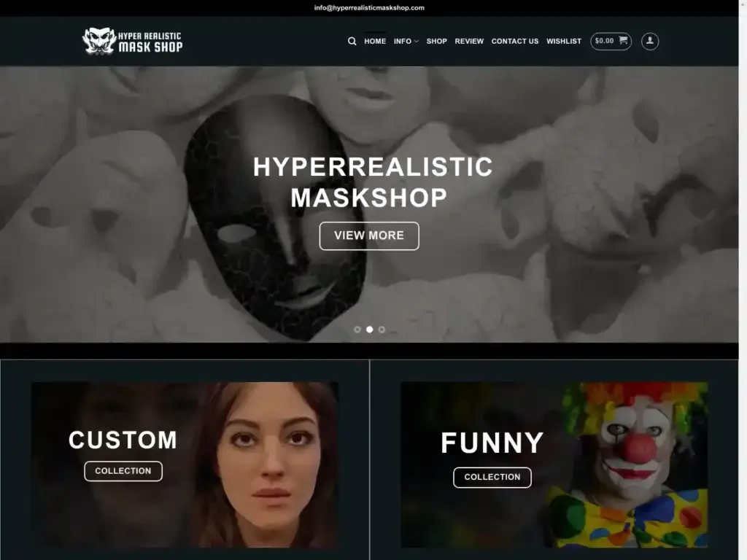The width and height of the screenshot is (747, 560).
Task: Select the third carousel dot
Action: 381,330
